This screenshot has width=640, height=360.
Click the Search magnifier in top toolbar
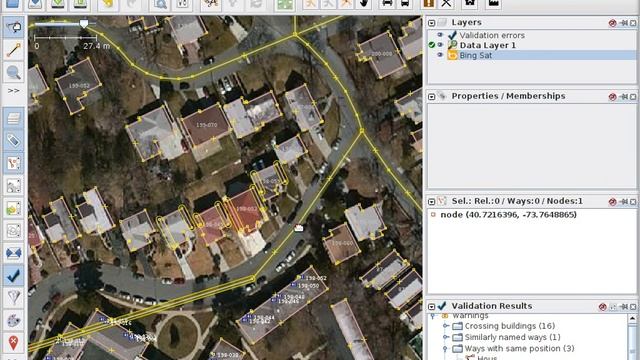point(161,4)
